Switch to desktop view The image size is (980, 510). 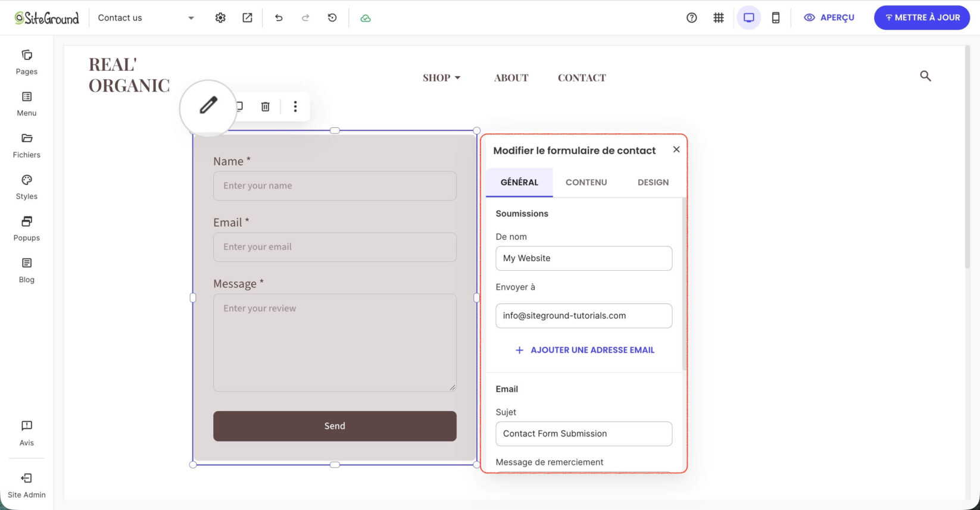click(749, 18)
